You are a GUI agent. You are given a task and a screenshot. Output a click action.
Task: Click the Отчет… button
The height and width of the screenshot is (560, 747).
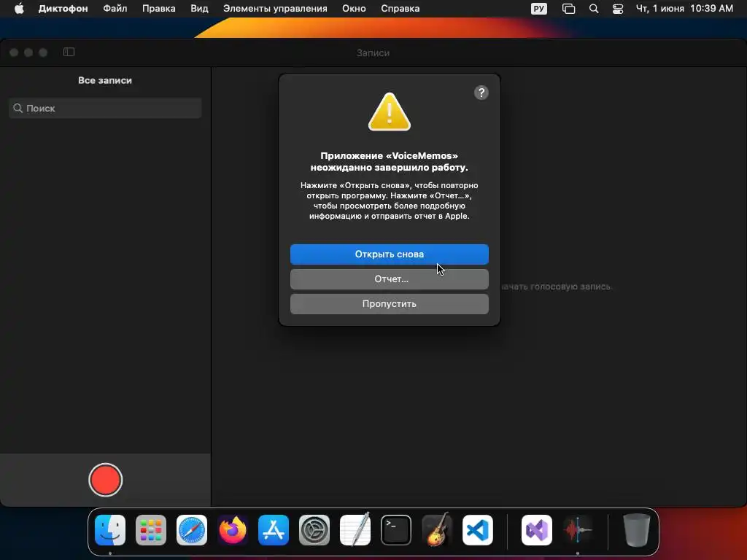(390, 279)
